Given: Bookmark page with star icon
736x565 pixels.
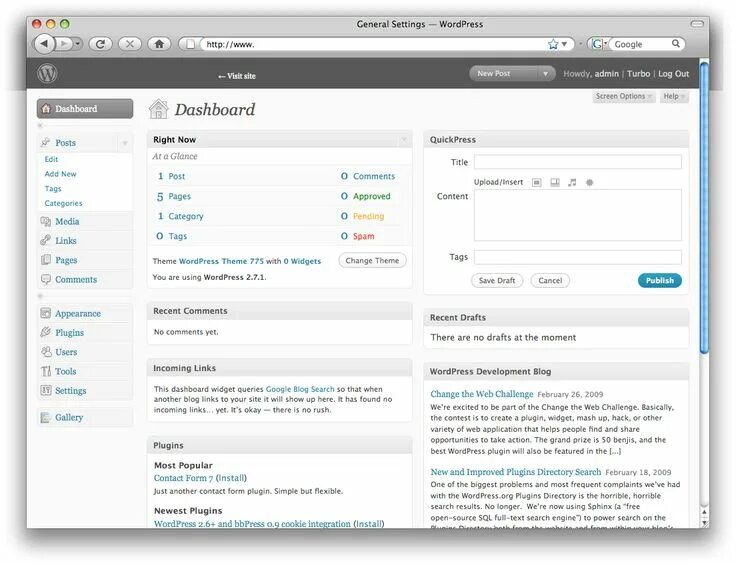Looking at the screenshot, I should click(553, 44).
